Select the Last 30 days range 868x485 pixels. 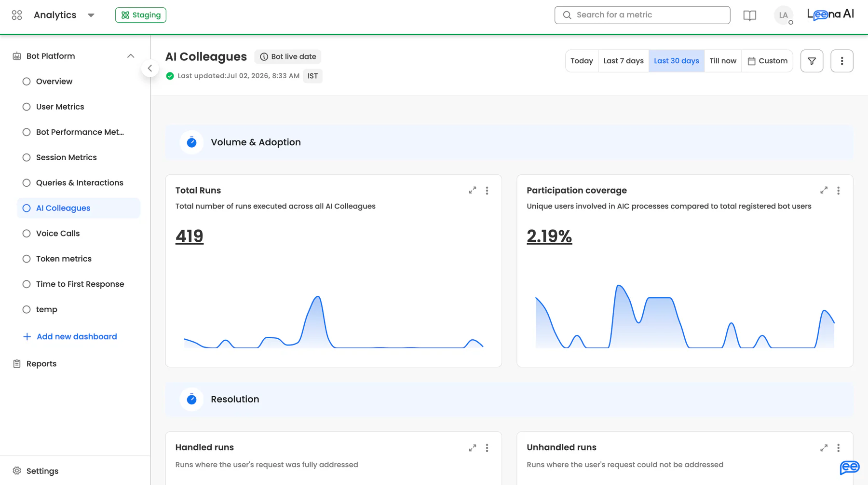click(677, 61)
